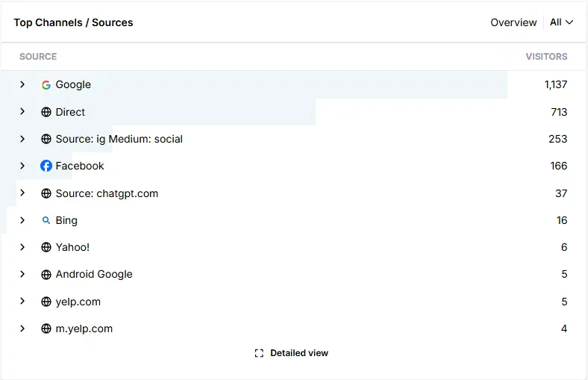
Task: Click the 6 visitors value for Yahoo!
Action: point(564,247)
